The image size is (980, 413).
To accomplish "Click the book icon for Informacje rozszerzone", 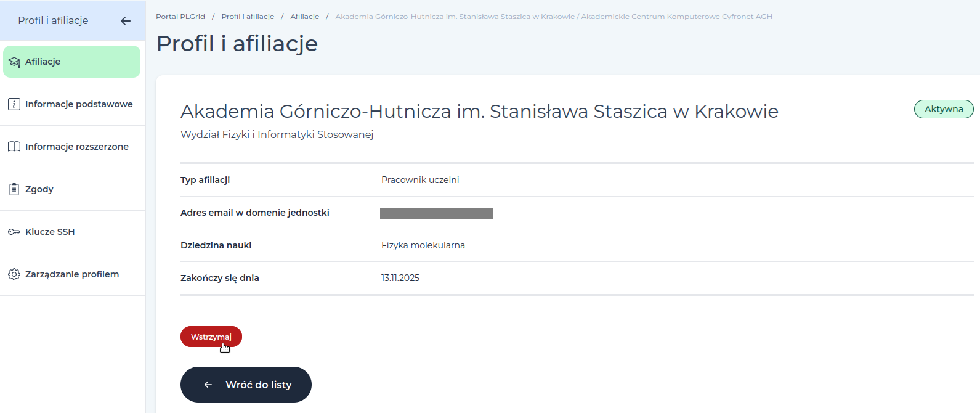I will click(x=14, y=147).
